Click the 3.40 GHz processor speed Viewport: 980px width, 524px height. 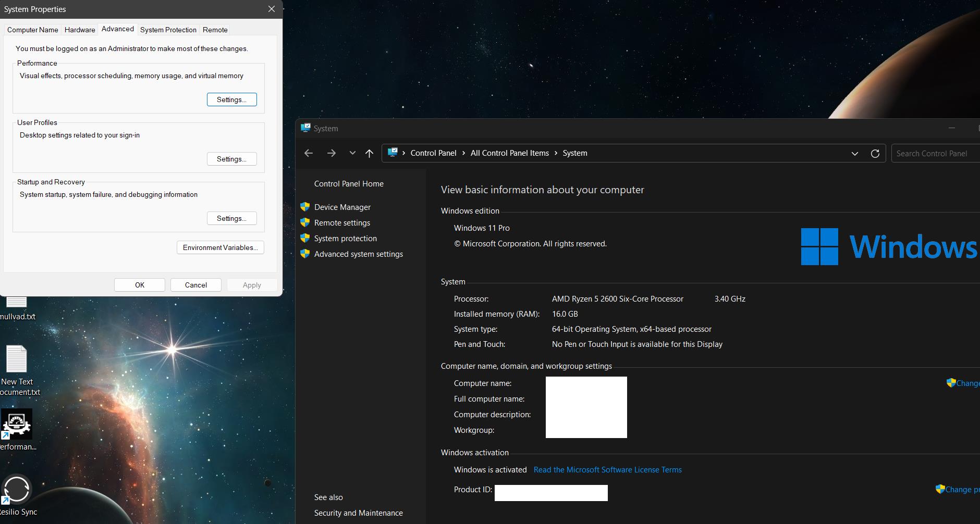[x=730, y=299]
